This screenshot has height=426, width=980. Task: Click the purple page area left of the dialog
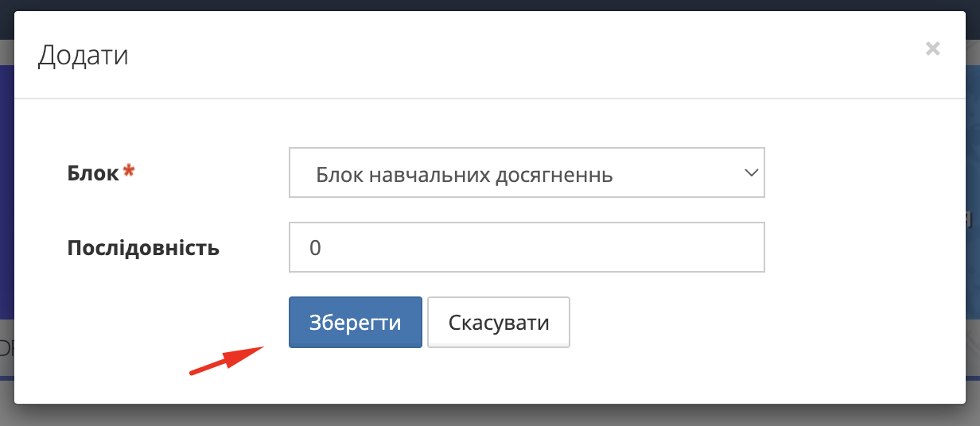point(6,191)
